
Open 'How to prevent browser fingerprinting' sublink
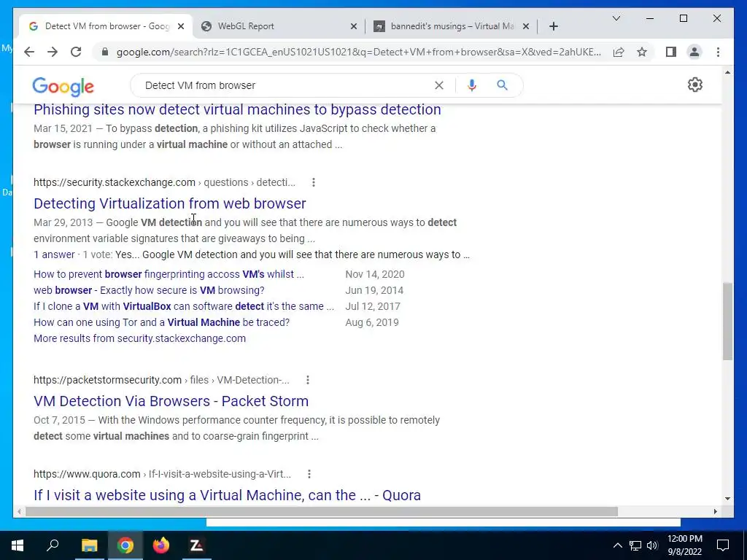click(x=169, y=274)
